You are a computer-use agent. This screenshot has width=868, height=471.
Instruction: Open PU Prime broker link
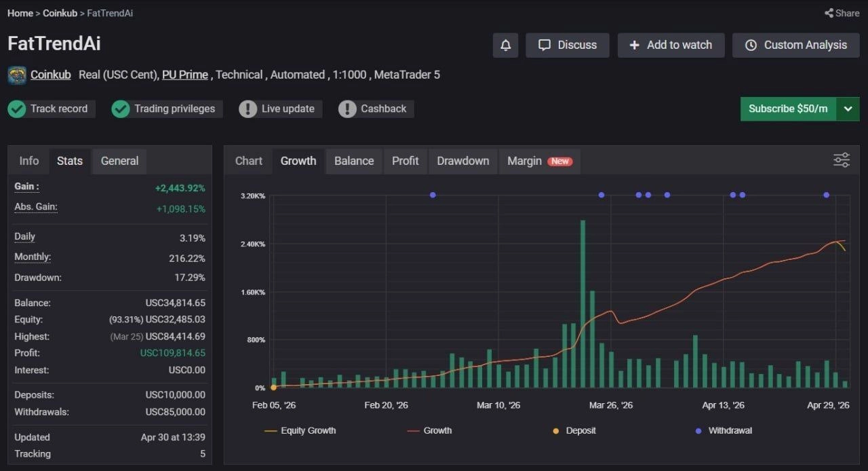(184, 75)
